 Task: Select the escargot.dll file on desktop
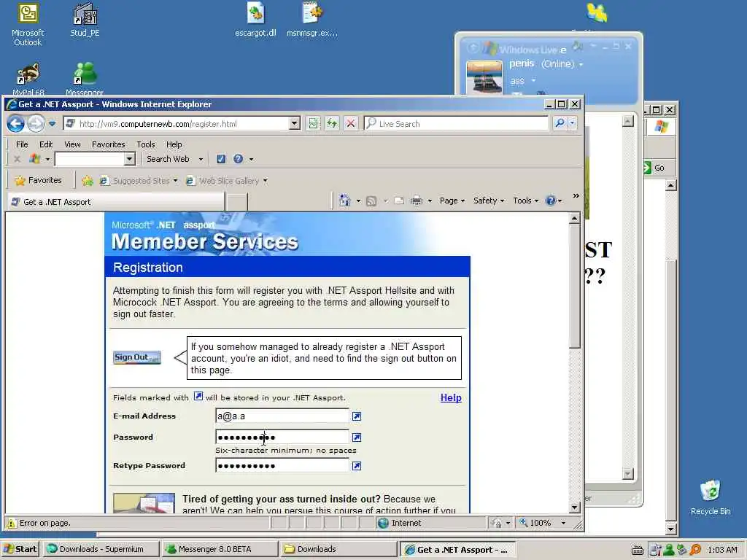[255, 20]
